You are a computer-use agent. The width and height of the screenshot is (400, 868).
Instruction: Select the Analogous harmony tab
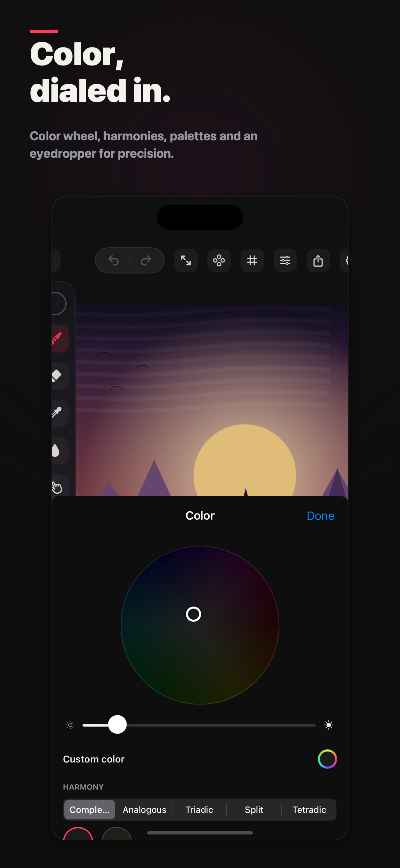[144, 809]
